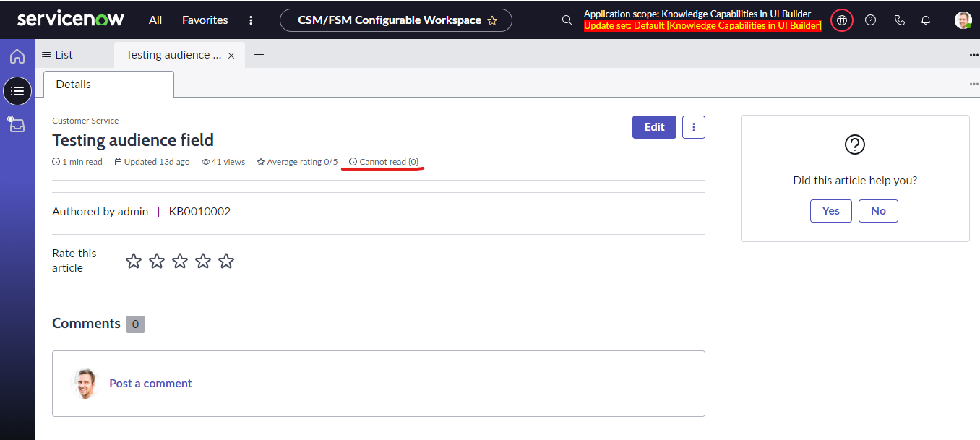Viewport: 980px width, 440px height.
Task: Open the All menu
Action: (x=155, y=20)
